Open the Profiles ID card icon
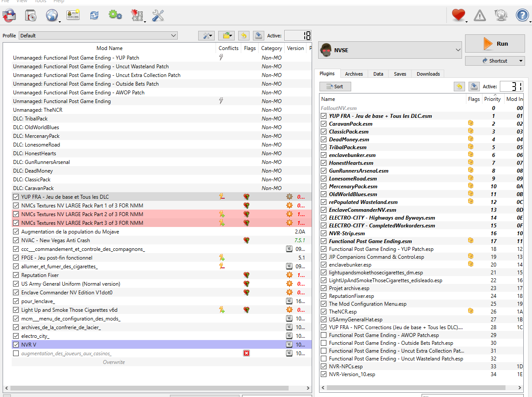The image size is (532, 397). (x=73, y=16)
